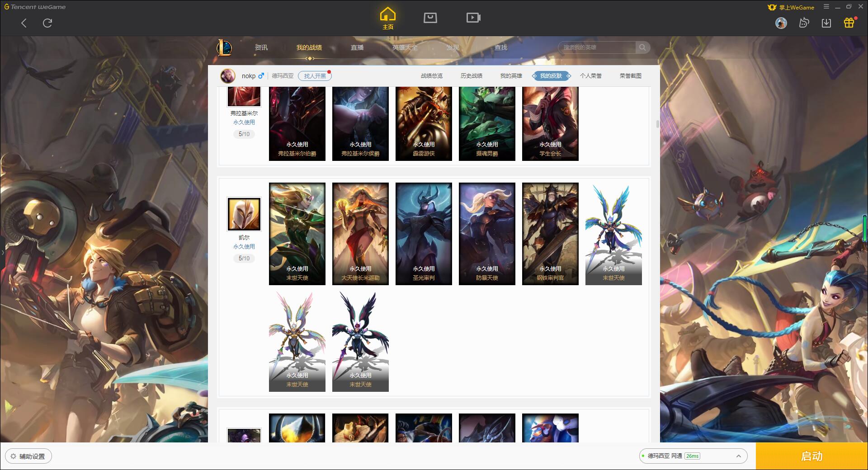Open the 查找 navigation tab

coord(500,47)
